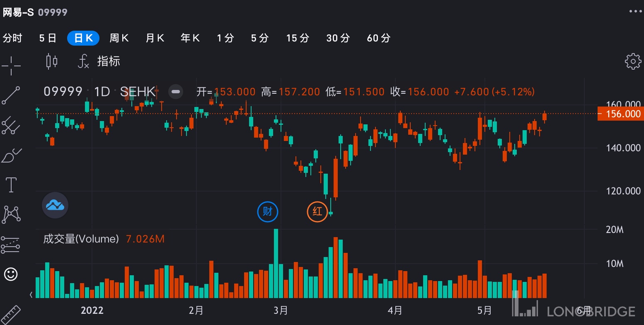Click the 5月 date axis label

coord(484,310)
